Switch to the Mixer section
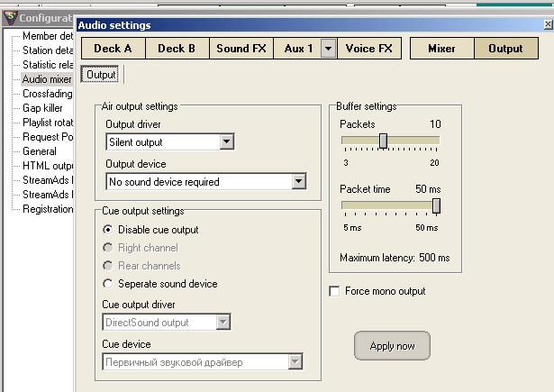This screenshot has height=392, width=554. coord(441,49)
